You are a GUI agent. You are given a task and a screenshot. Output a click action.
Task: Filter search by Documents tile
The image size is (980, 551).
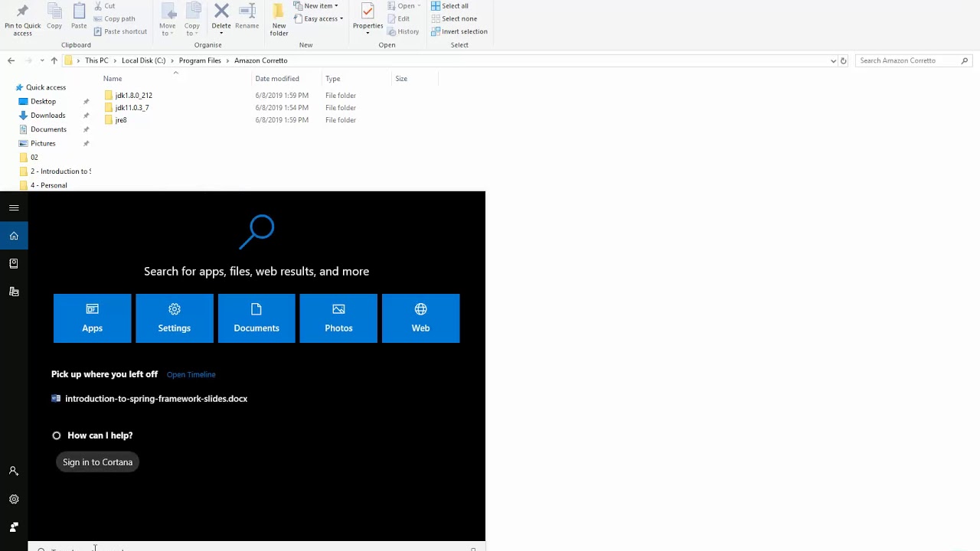(x=256, y=318)
